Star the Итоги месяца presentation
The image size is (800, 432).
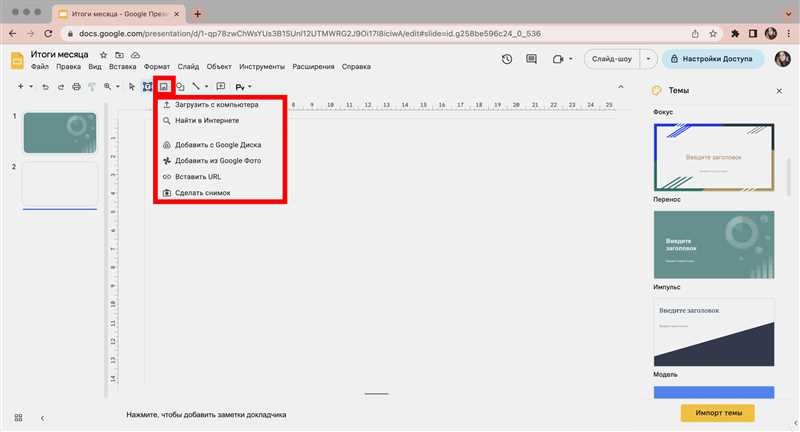point(104,55)
